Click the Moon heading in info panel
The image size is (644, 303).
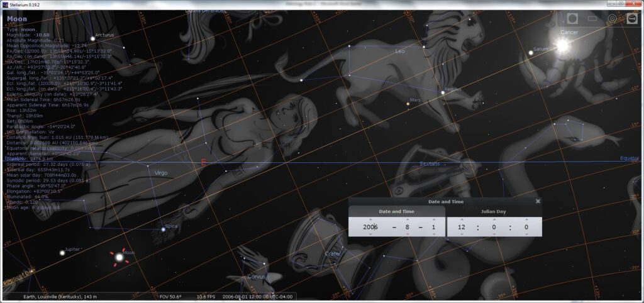[x=17, y=19]
